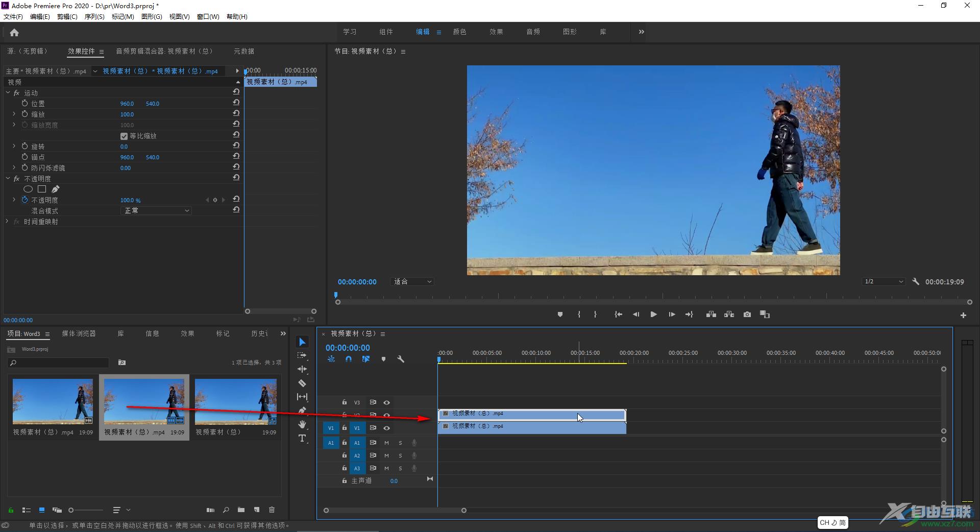
Task: Select the Razor tool
Action: tap(302, 383)
